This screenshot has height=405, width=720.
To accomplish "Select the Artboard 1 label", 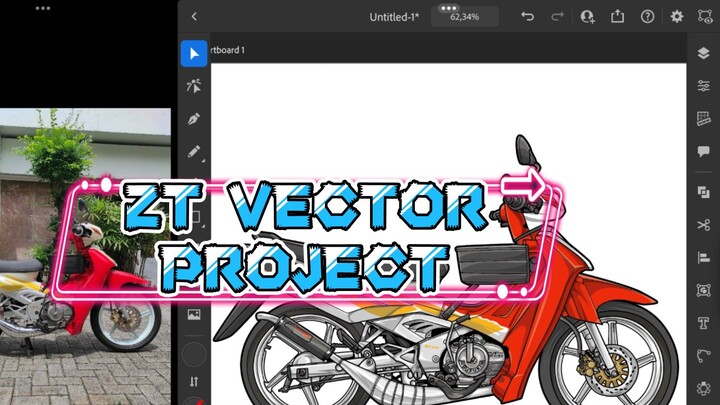I will (228, 50).
